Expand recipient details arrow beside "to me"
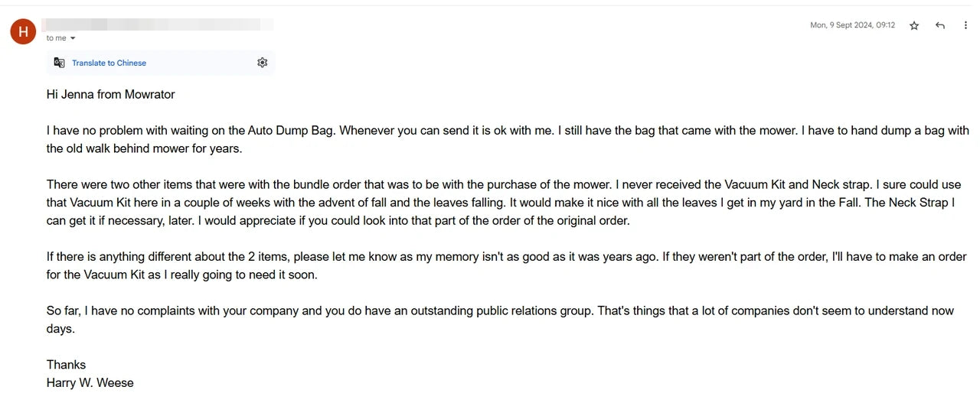The height and width of the screenshot is (403, 980). point(73,38)
